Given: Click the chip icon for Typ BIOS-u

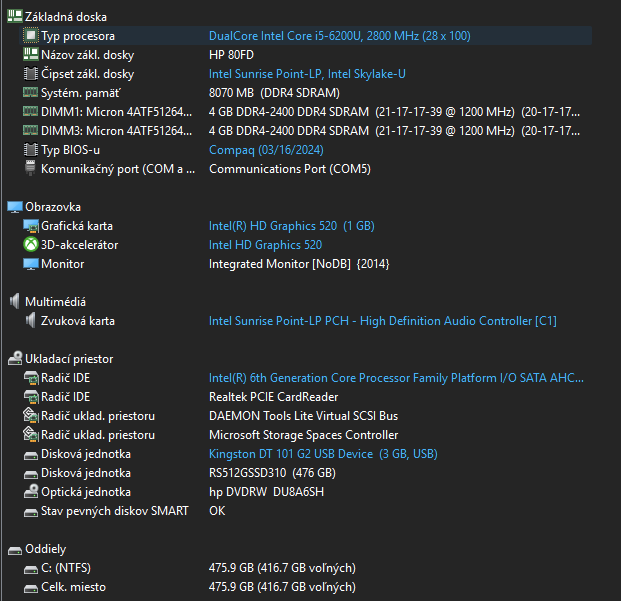Looking at the screenshot, I should click(x=30, y=150).
